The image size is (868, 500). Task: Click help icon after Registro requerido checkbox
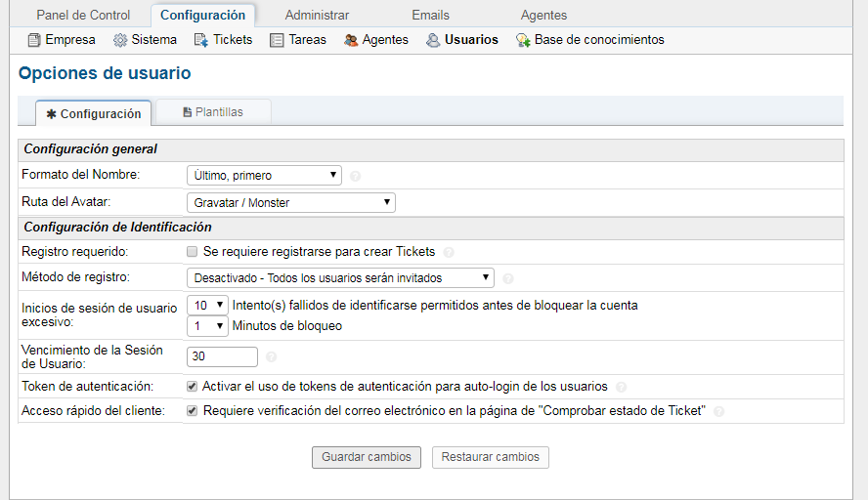point(449,252)
